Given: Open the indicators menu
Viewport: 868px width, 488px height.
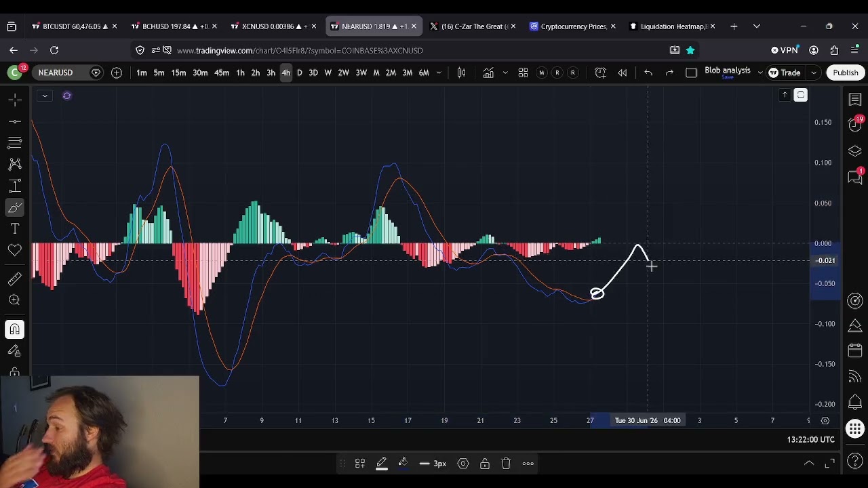Looking at the screenshot, I should pos(488,73).
